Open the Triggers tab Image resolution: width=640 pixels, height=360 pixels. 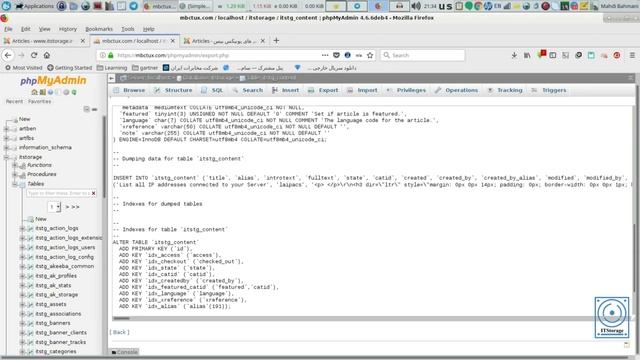(549, 90)
